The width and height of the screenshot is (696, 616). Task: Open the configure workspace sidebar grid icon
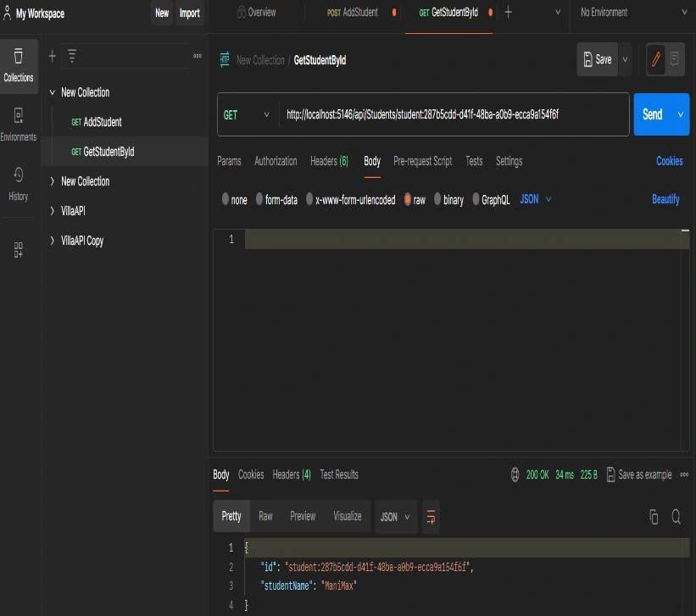click(18, 250)
